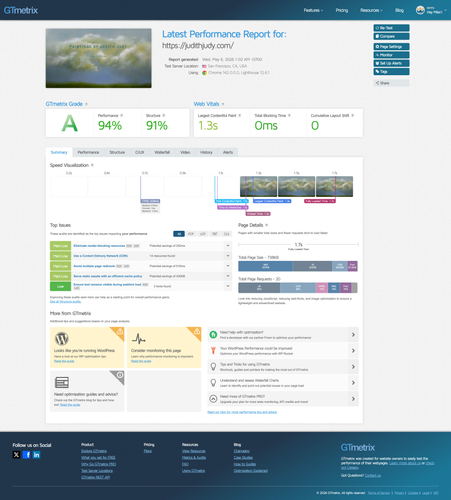The height and width of the screenshot is (500, 451).
Task: Select the CLS issues filter
Action: (227, 234)
